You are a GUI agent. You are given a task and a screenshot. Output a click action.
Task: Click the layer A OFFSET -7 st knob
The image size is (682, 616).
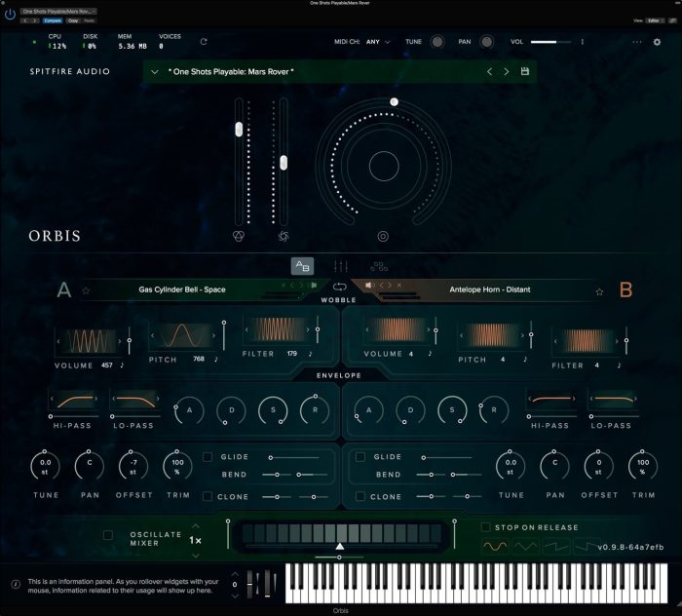pos(133,466)
